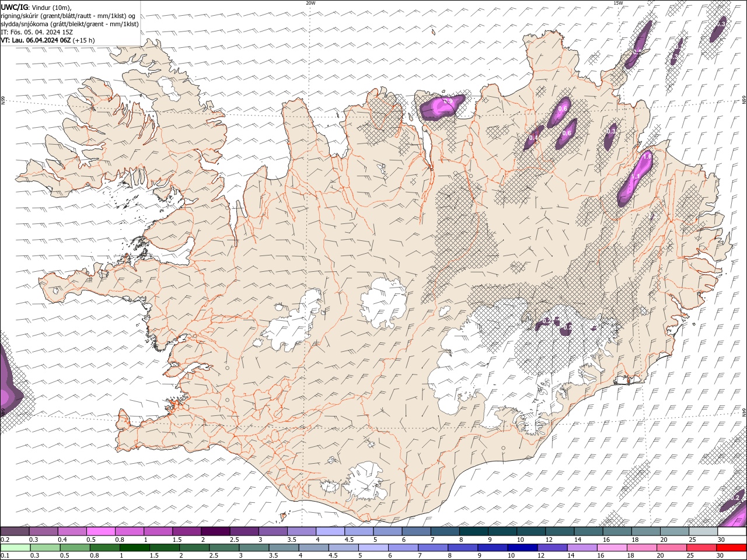Click the '15W' longitude label
The width and height of the screenshot is (747, 560).
click(618, 3)
